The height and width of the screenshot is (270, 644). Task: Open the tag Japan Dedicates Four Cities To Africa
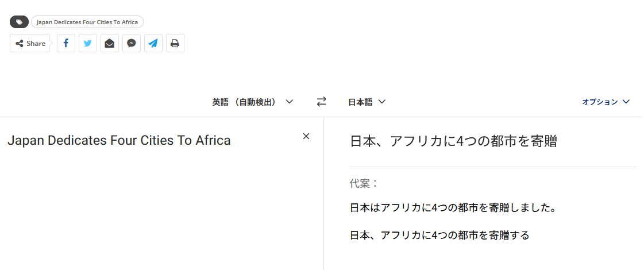click(87, 22)
